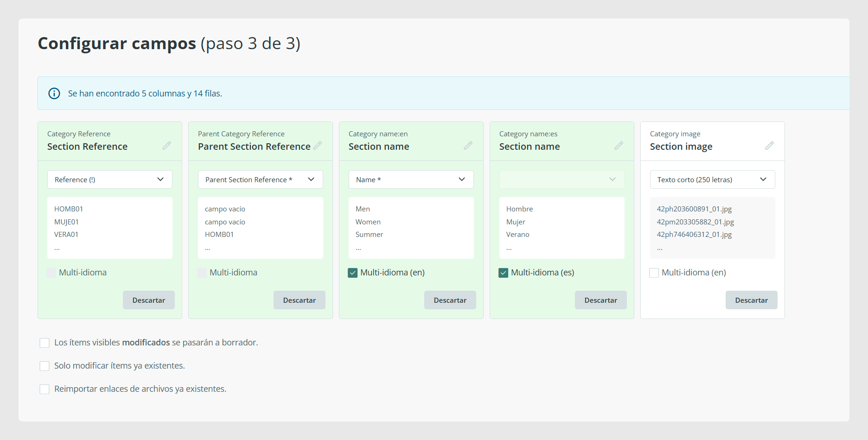Edit the Section Reference column title pencil
Viewport: 868px width, 440px height.
tap(167, 146)
